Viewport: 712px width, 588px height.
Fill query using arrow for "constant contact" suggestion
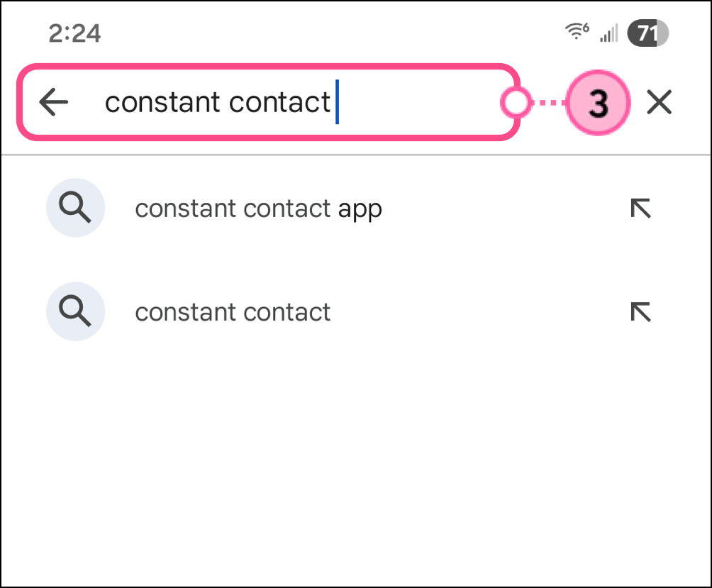(640, 312)
